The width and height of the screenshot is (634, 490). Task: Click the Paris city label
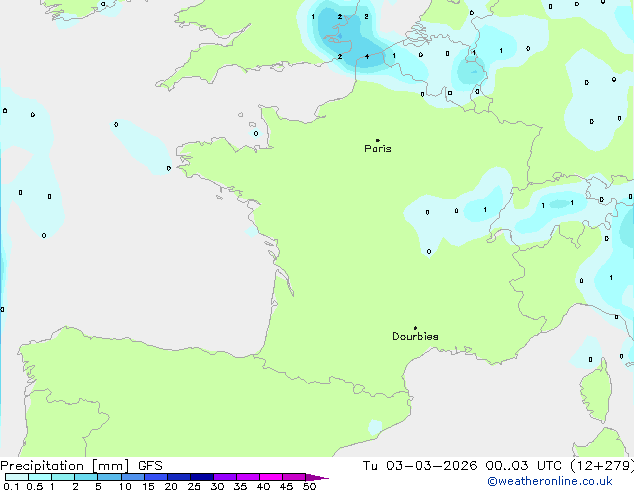point(378,149)
